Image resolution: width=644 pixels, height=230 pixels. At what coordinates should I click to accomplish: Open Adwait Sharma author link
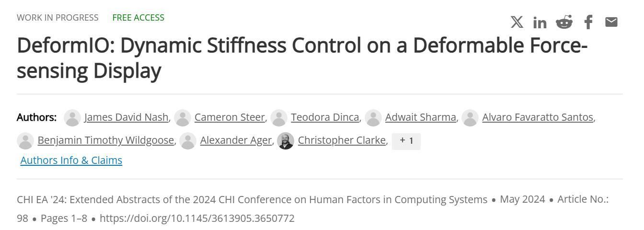pyautogui.click(x=421, y=117)
